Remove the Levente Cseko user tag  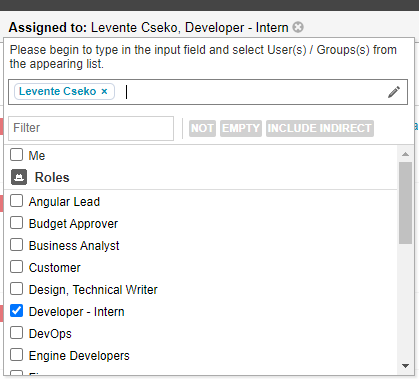104,91
